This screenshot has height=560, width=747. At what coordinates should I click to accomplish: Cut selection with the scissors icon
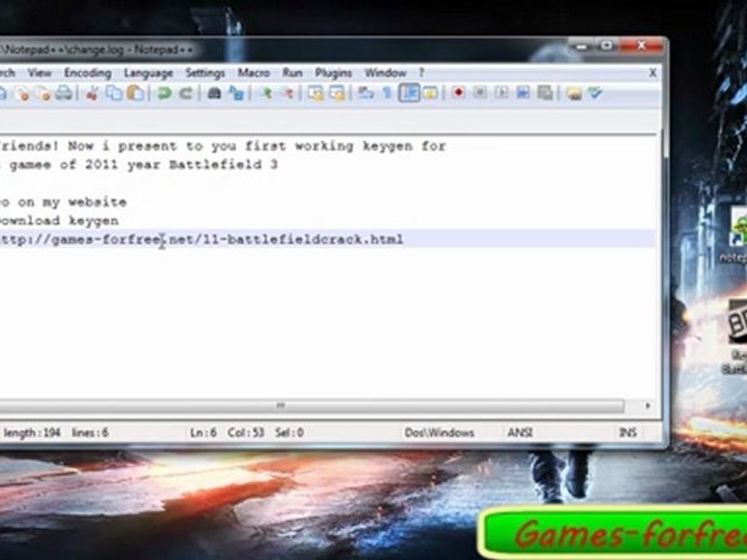(92, 93)
